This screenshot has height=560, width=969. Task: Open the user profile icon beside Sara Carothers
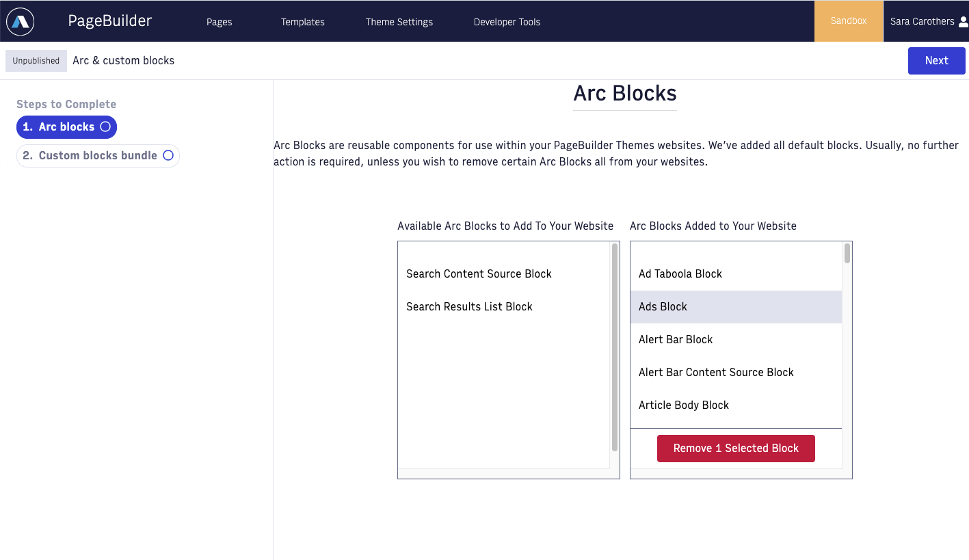(x=964, y=22)
